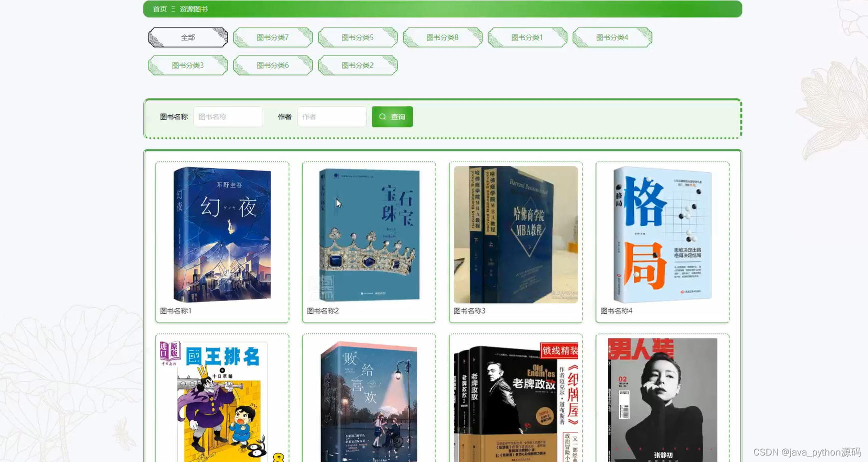Click the 图书名称3 title text
868x462 pixels.
tap(469, 311)
